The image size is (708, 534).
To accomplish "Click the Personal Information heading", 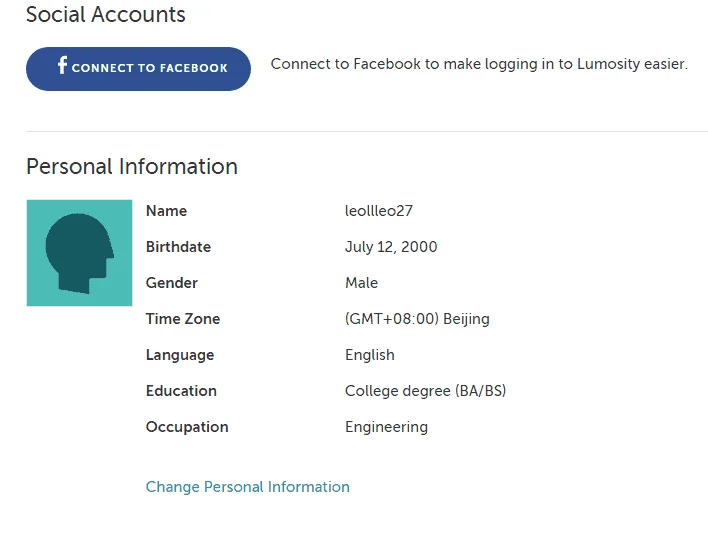I will click(x=132, y=167).
